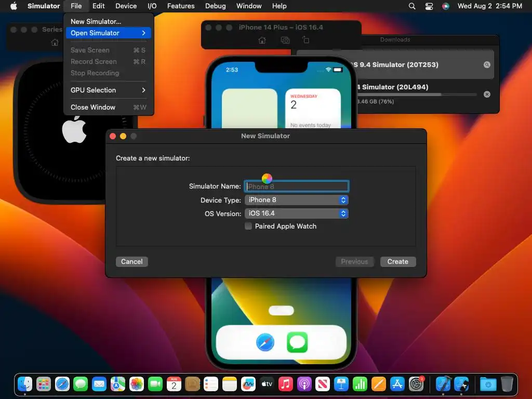Enable the Paired Apple Watch checkbox
The height and width of the screenshot is (399, 532).
[x=248, y=227]
